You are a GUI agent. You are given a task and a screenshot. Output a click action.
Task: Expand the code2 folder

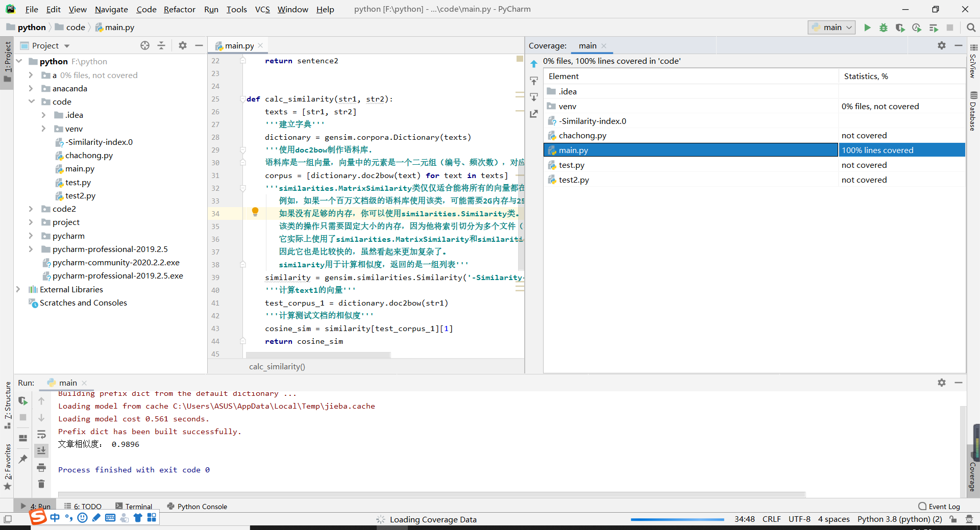(31, 209)
